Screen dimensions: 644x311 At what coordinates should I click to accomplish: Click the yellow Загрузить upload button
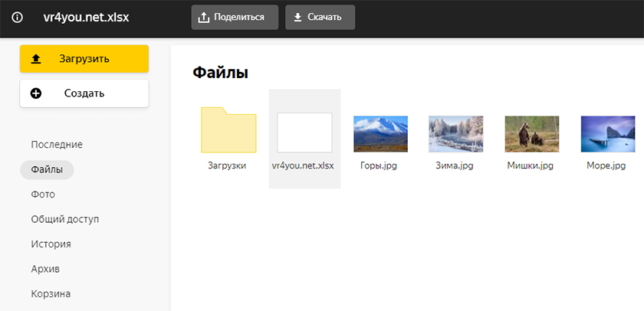tap(84, 59)
